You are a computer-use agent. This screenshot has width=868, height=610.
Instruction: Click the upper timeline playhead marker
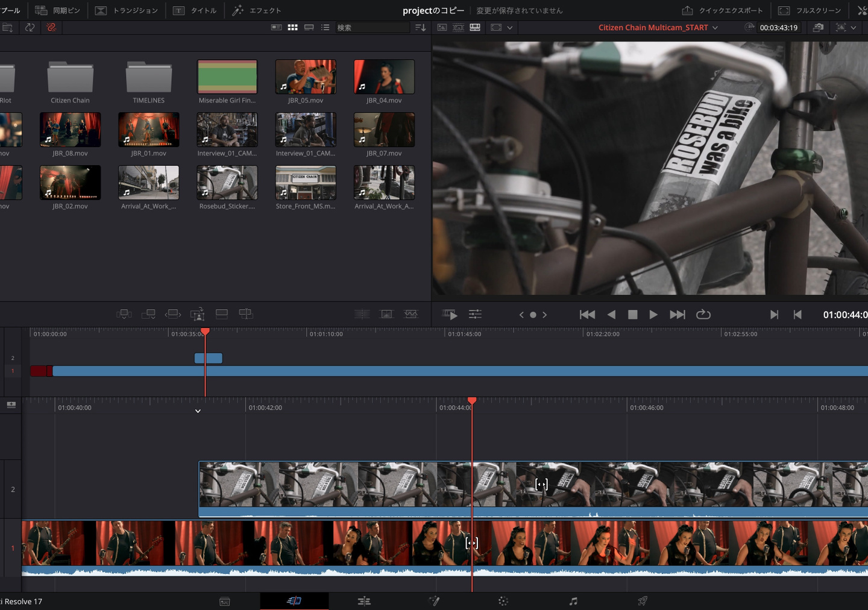[205, 332]
